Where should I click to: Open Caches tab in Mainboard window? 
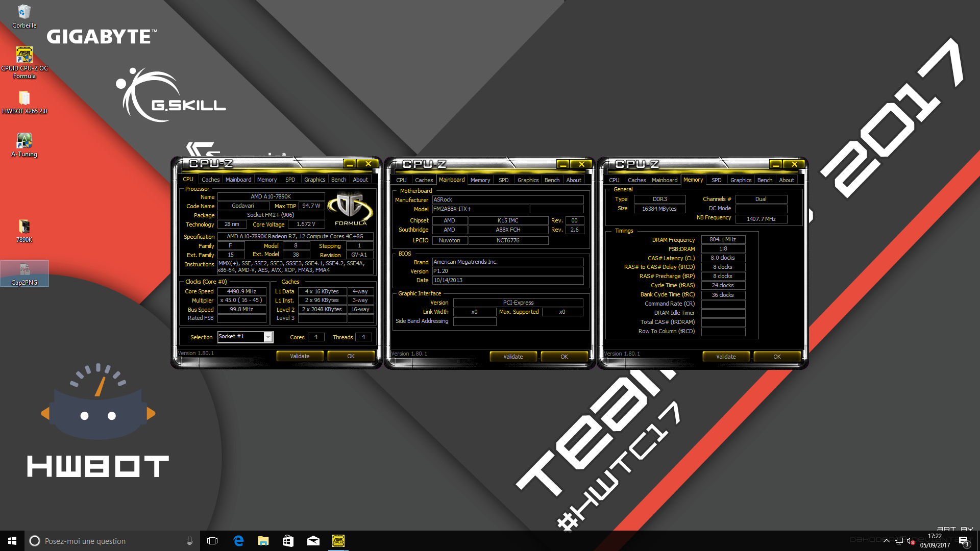click(424, 180)
